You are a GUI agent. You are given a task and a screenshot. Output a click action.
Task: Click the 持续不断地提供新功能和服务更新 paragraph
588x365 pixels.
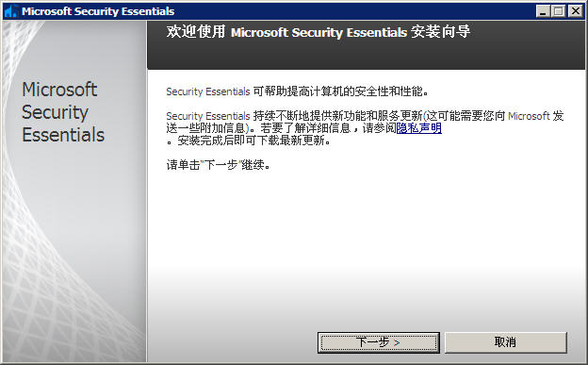tap(365, 122)
